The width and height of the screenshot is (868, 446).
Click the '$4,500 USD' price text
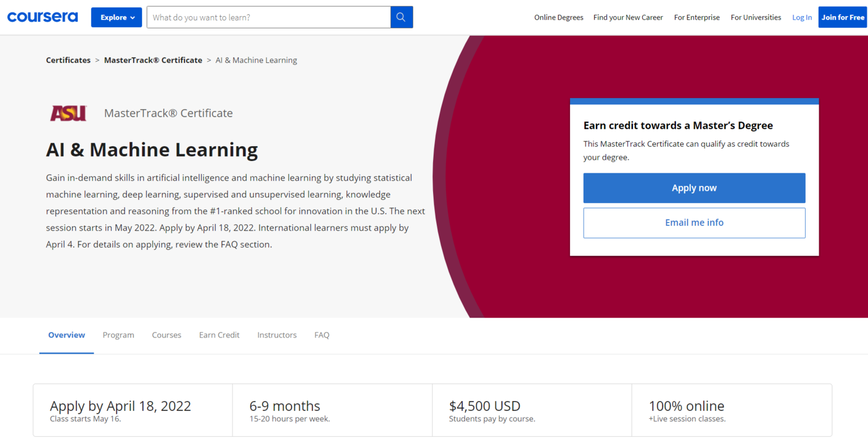485,406
